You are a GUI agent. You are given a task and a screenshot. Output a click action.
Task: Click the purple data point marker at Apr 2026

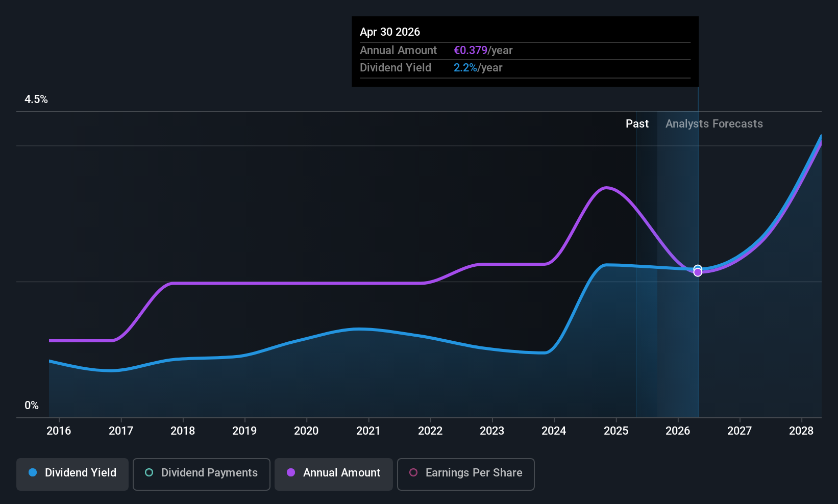point(698,272)
